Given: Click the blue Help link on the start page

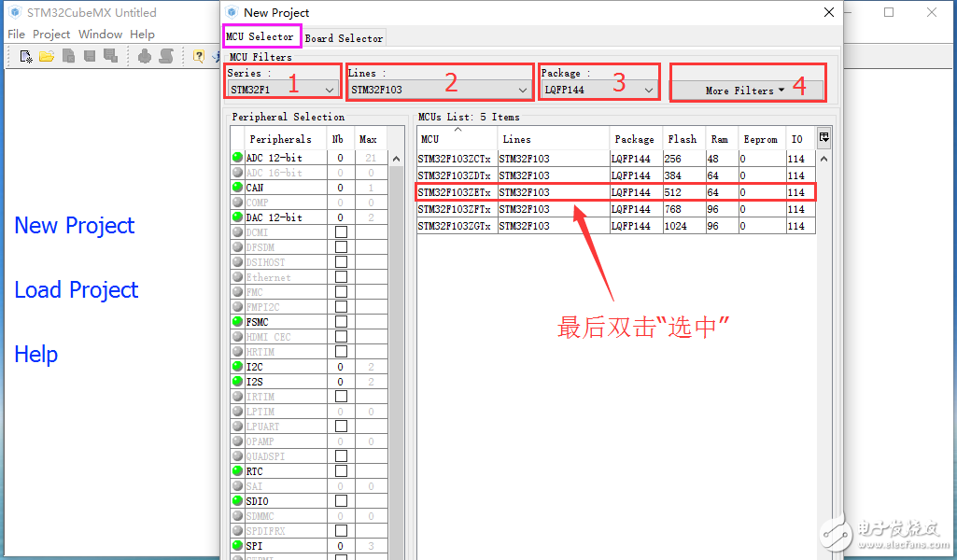Looking at the screenshot, I should coord(36,354).
